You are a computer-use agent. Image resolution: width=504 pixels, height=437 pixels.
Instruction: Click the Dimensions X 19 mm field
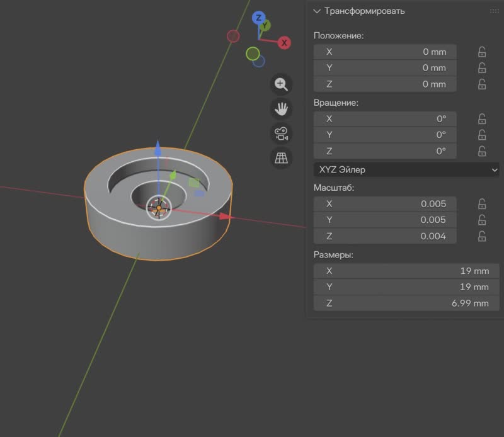[406, 271]
